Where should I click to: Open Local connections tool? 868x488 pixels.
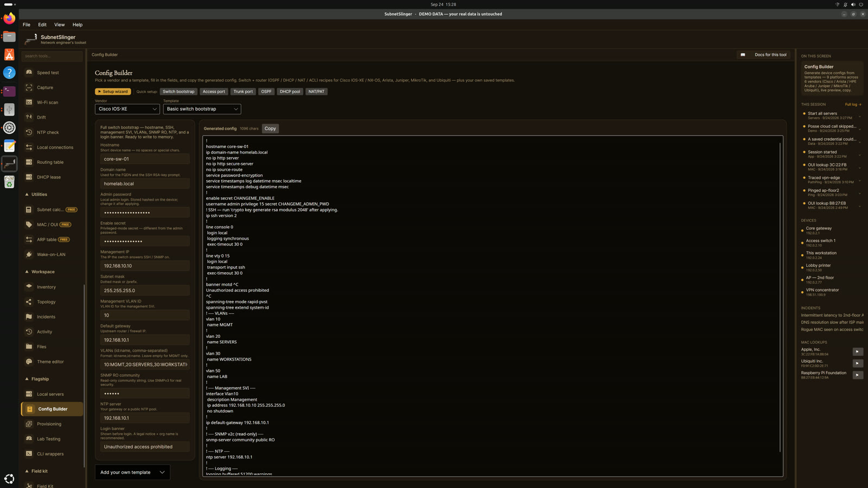click(52, 147)
